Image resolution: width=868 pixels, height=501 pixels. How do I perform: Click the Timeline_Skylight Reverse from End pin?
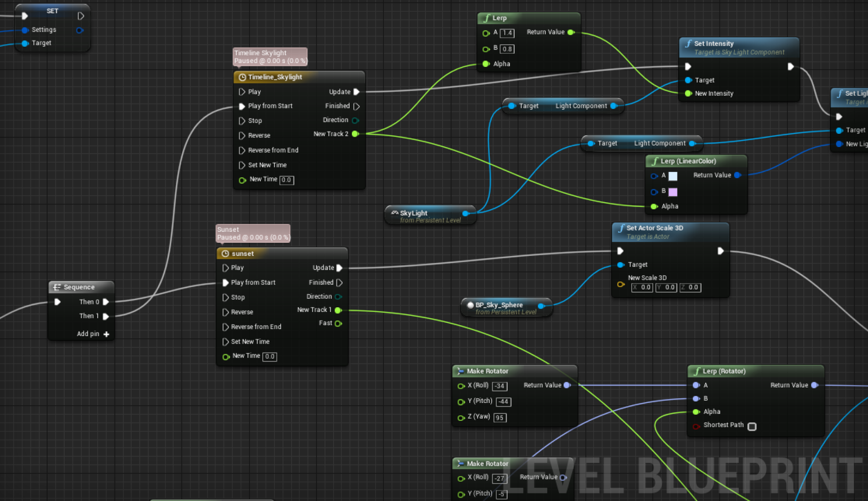click(242, 150)
